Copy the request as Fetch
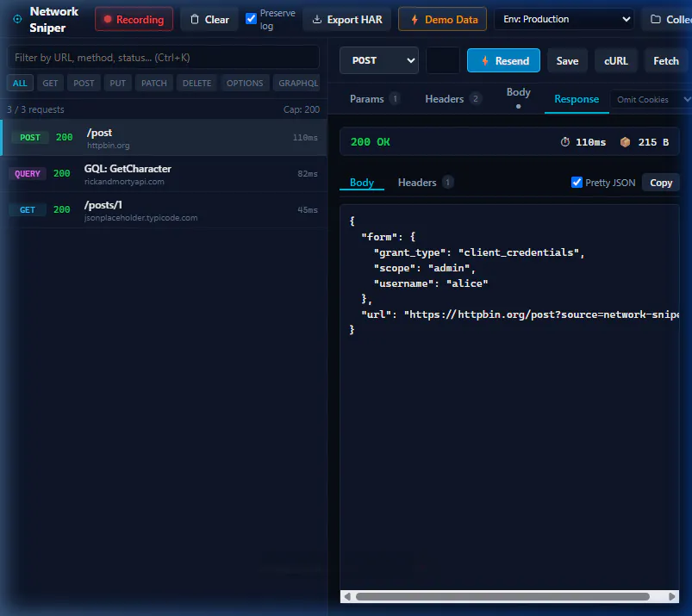Screen dimensions: 692x616 665,61
